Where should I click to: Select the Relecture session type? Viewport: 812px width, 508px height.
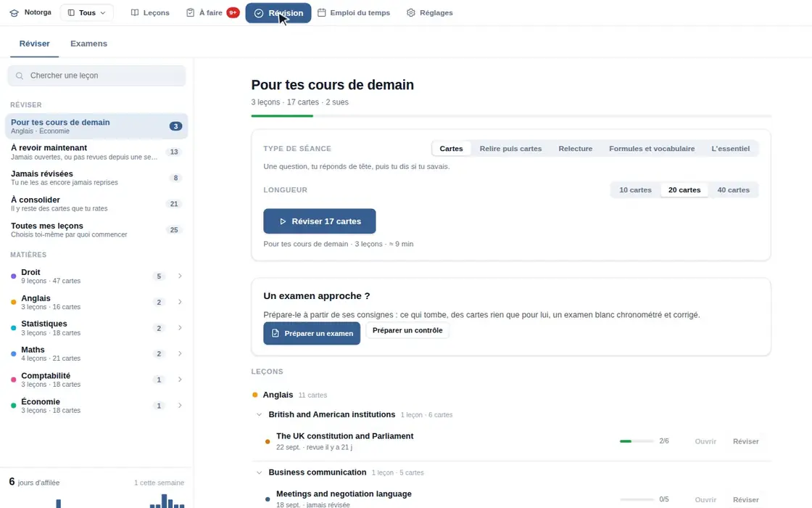pos(576,149)
